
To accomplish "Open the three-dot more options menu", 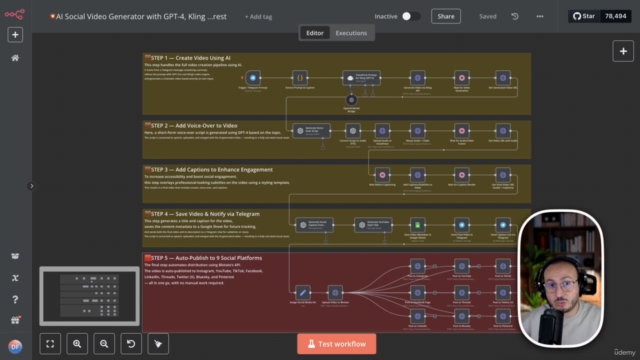I will click(x=540, y=16).
